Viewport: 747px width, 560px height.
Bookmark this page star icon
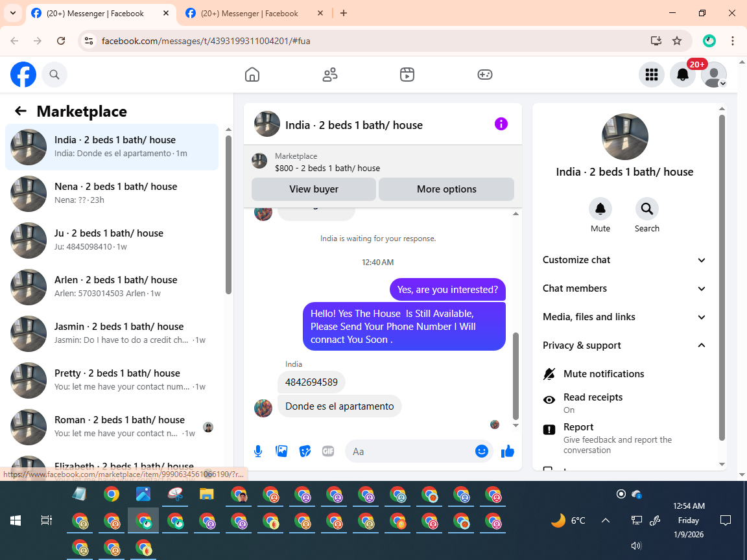pos(676,41)
